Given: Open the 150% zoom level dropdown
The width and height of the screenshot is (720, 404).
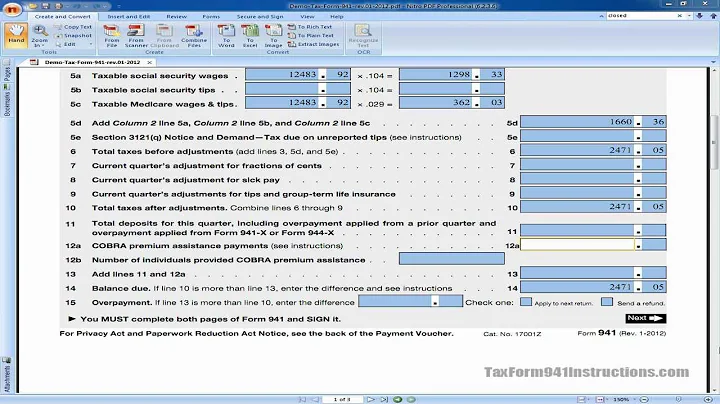Looking at the screenshot, I should coord(635,399).
